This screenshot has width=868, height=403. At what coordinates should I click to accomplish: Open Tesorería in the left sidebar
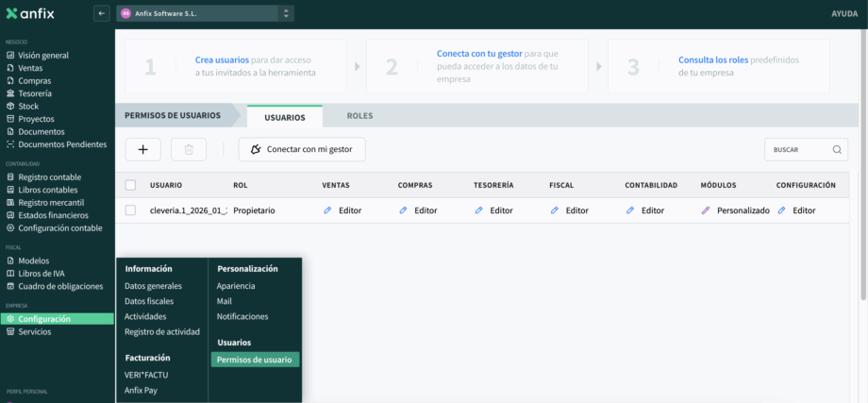click(35, 93)
